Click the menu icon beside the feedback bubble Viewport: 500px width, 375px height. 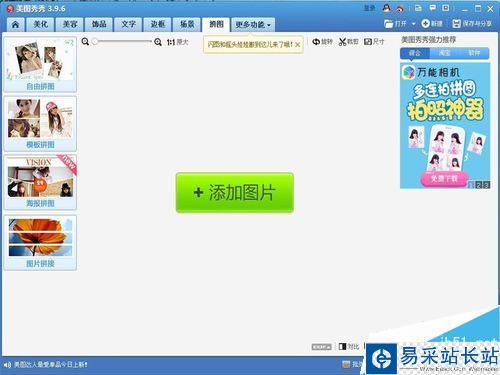[446, 8]
